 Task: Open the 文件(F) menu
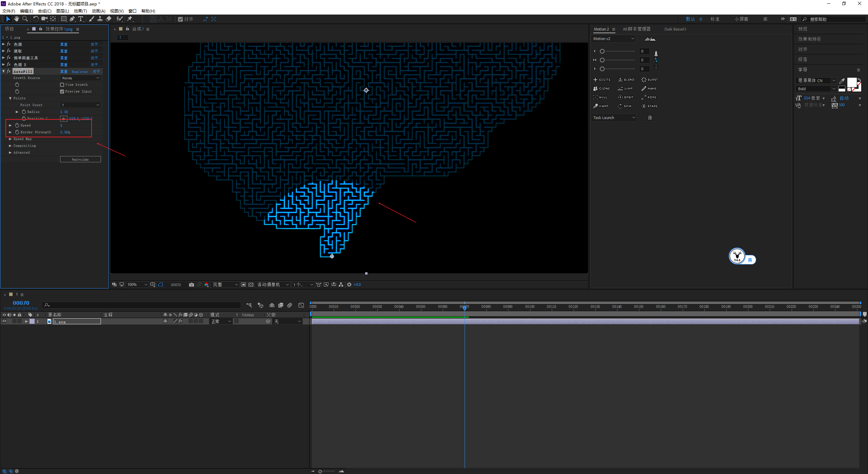click(x=9, y=11)
